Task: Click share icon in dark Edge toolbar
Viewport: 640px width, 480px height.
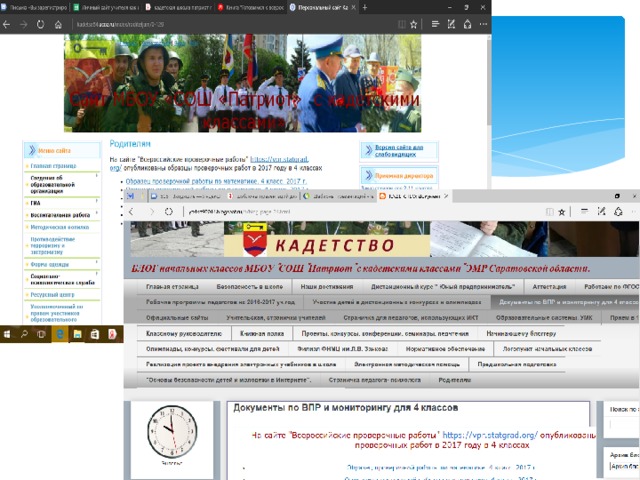Action: tap(467, 24)
